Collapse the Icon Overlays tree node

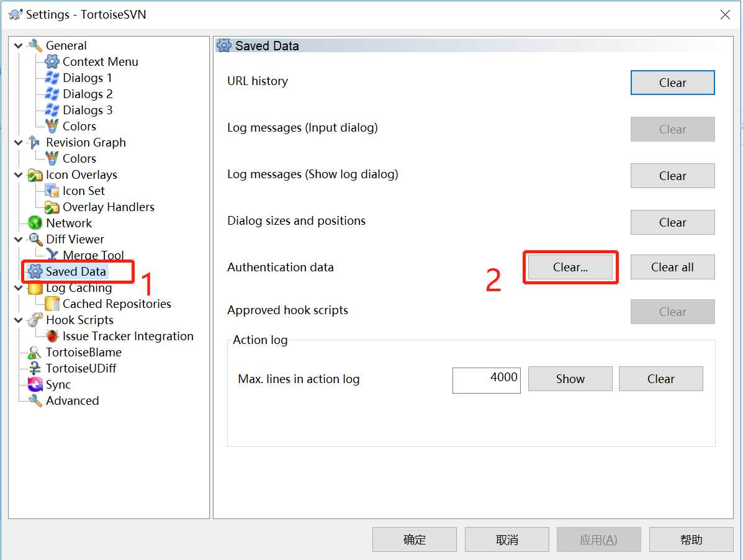coord(19,175)
